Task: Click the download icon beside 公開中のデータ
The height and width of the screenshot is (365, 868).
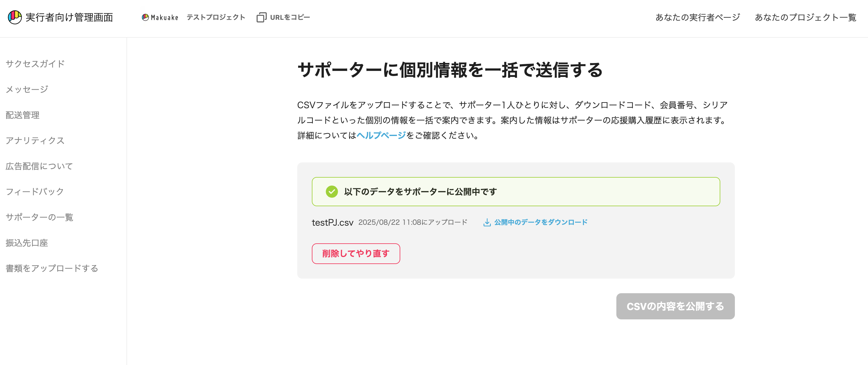Action: coord(487,223)
